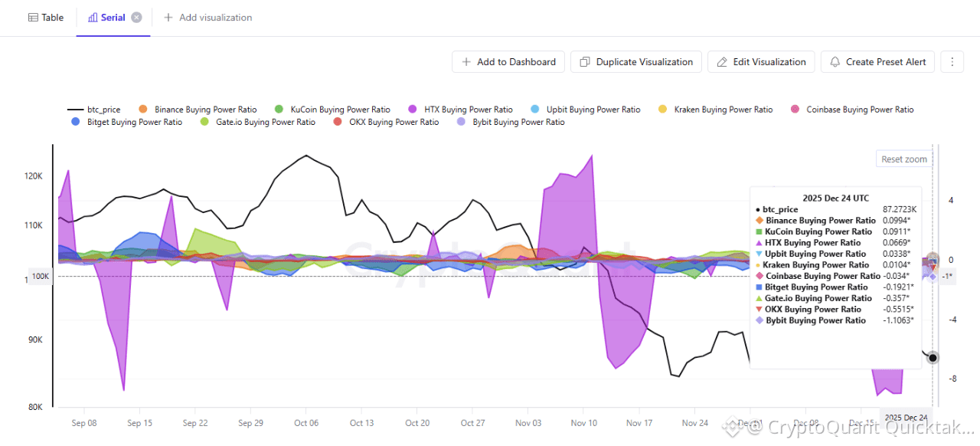The image size is (980, 446).
Task: Click the plus icon to add visualization
Action: click(168, 18)
